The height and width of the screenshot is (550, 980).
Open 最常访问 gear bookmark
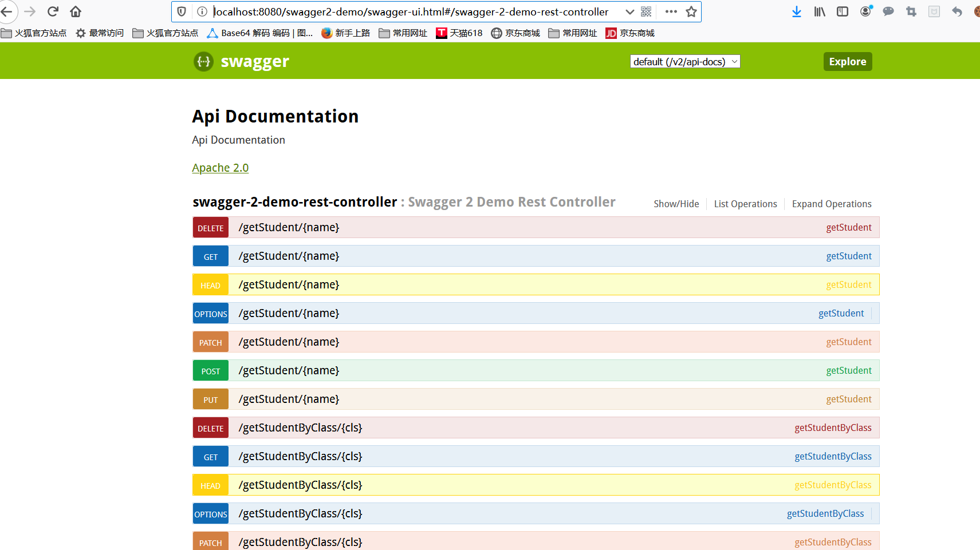tap(100, 33)
